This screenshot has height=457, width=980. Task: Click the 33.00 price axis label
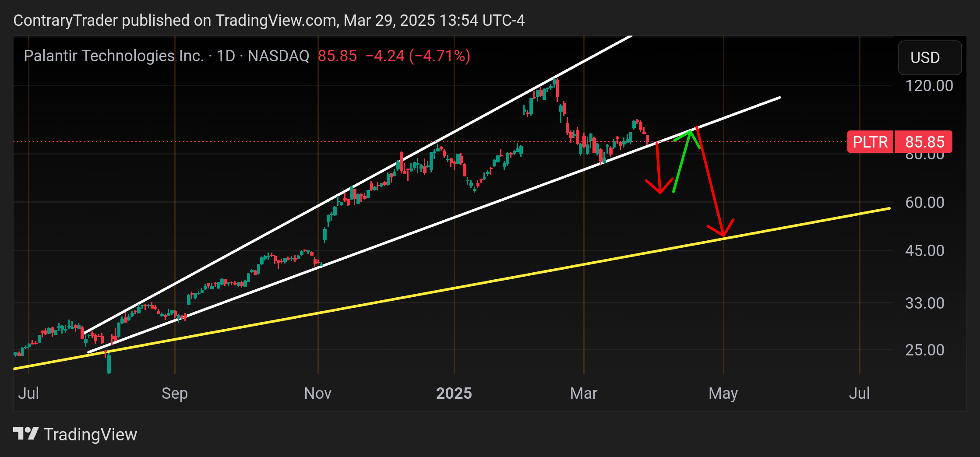click(925, 303)
